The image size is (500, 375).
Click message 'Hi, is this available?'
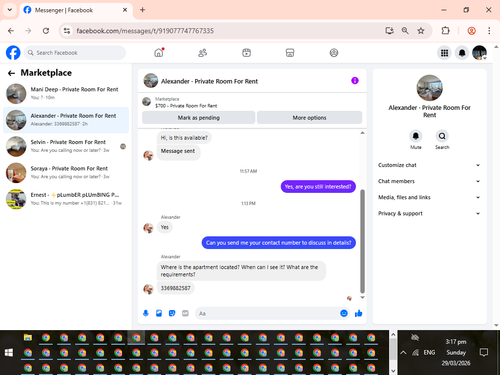184,138
